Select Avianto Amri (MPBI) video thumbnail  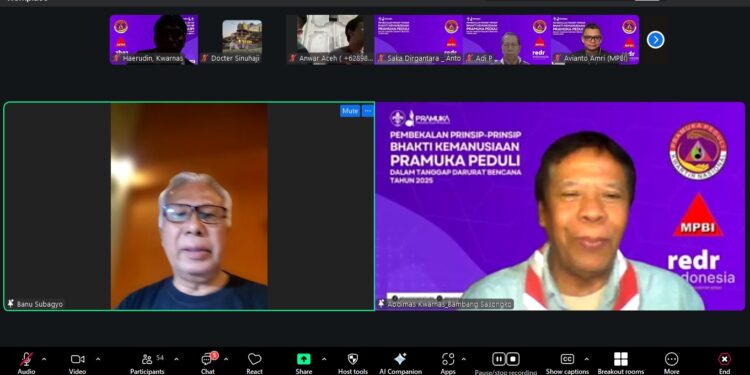point(595,39)
